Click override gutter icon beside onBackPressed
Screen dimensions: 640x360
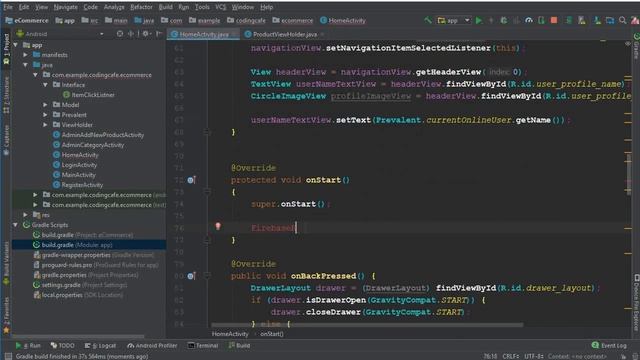click(x=191, y=276)
